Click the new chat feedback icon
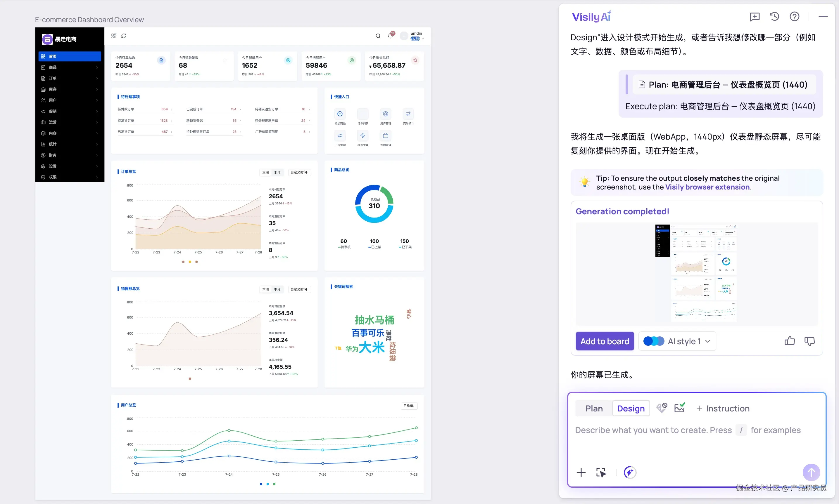The height and width of the screenshot is (504, 839). pos(754,17)
